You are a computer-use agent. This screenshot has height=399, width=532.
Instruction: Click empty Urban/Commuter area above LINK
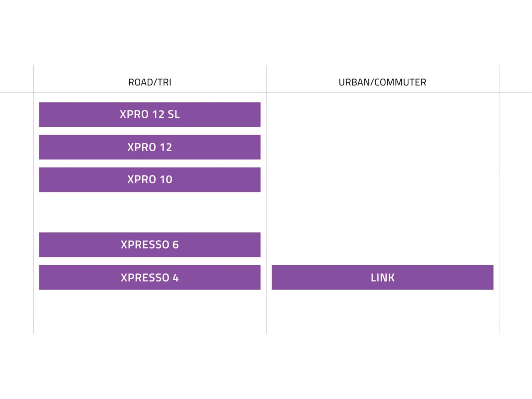382,180
